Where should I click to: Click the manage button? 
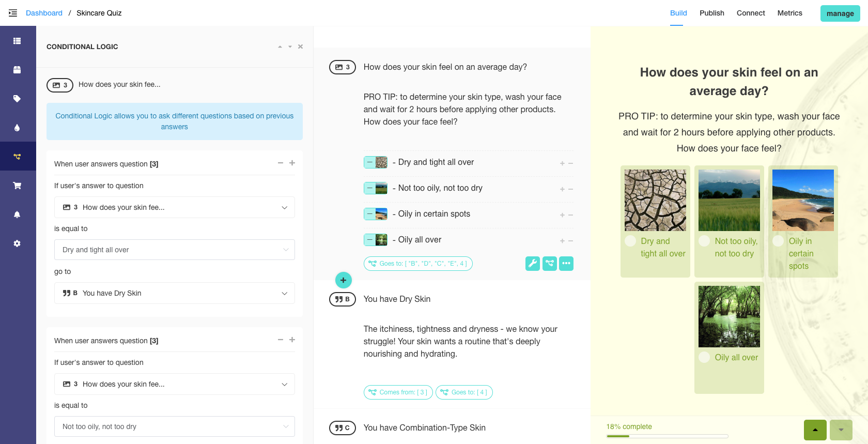(x=840, y=13)
